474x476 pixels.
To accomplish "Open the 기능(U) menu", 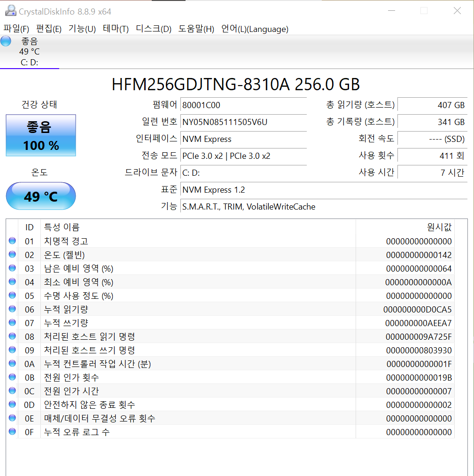I will pyautogui.click(x=82, y=29).
